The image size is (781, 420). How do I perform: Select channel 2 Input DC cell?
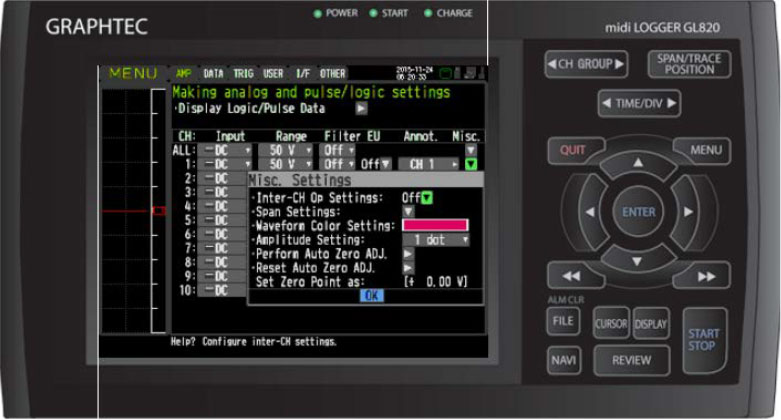222,178
